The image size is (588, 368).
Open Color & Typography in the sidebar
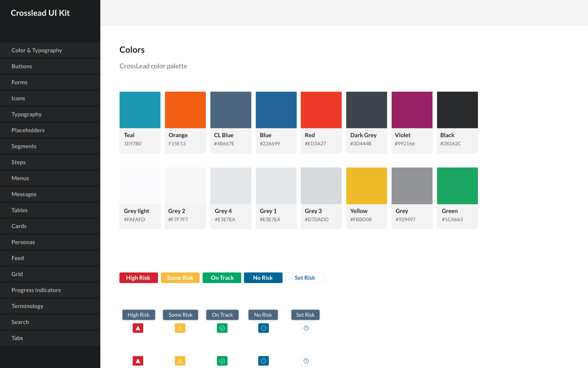point(50,50)
